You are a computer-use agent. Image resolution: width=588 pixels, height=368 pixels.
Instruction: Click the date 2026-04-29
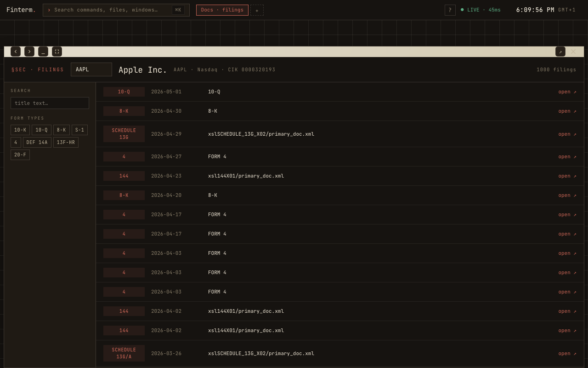coord(166,134)
